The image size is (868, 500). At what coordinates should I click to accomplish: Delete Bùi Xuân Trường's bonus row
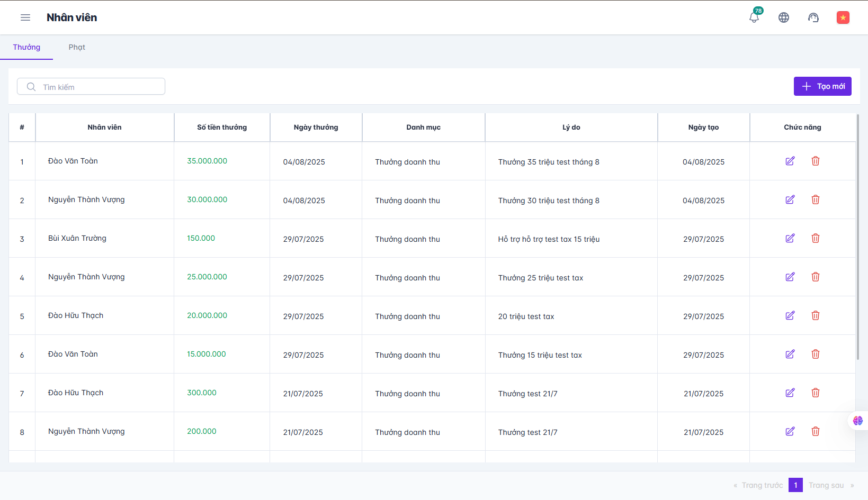pos(816,239)
